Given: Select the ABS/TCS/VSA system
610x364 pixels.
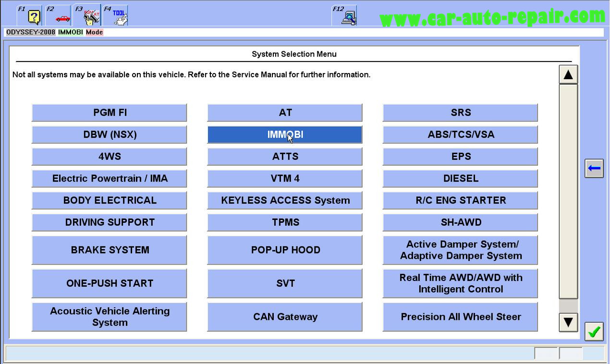Looking at the screenshot, I should coord(460,134).
